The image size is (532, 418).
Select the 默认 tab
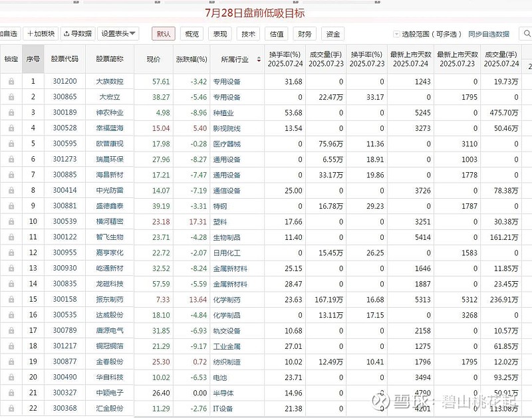click(164, 34)
